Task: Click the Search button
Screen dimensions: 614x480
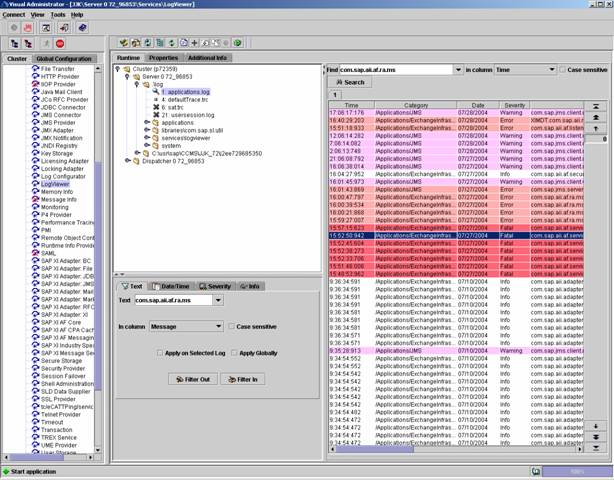Action: [x=350, y=82]
